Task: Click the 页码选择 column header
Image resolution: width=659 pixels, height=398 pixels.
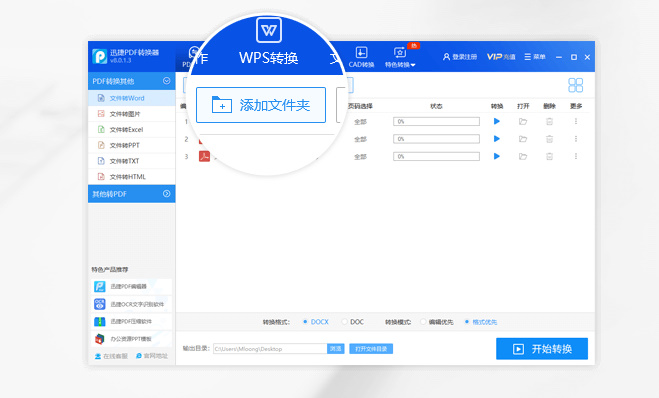Action: 360,106
